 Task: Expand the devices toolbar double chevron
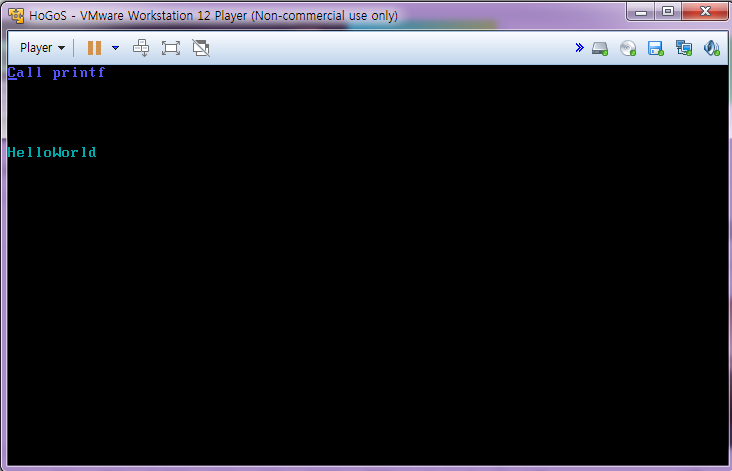click(x=579, y=48)
